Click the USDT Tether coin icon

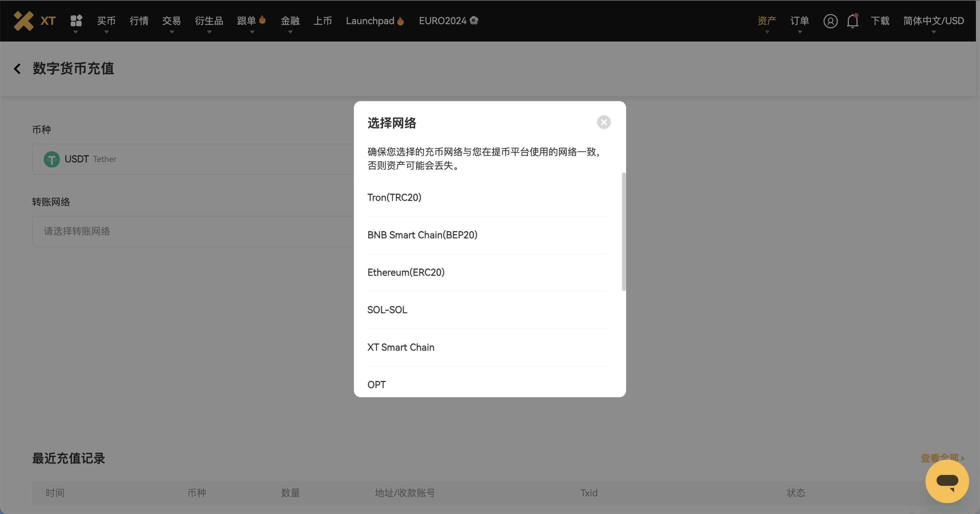click(52, 159)
